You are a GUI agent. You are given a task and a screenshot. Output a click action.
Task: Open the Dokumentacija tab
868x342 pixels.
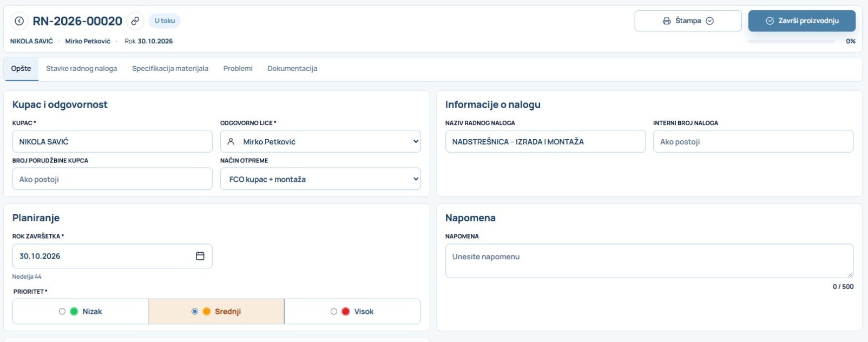click(x=292, y=69)
